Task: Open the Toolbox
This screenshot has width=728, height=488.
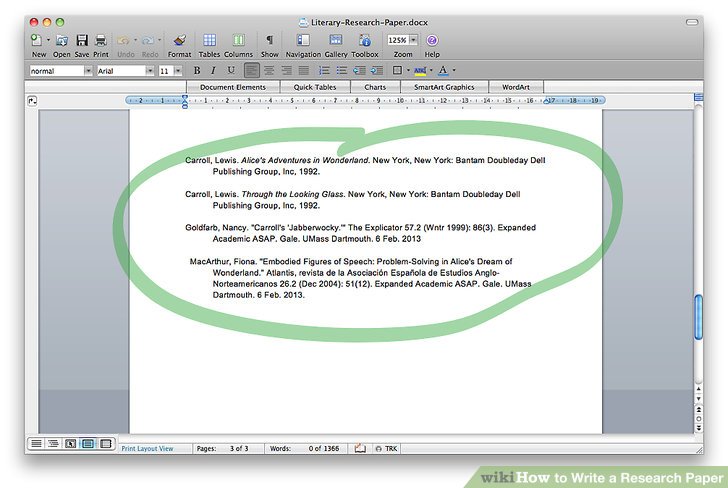Action: click(364, 40)
